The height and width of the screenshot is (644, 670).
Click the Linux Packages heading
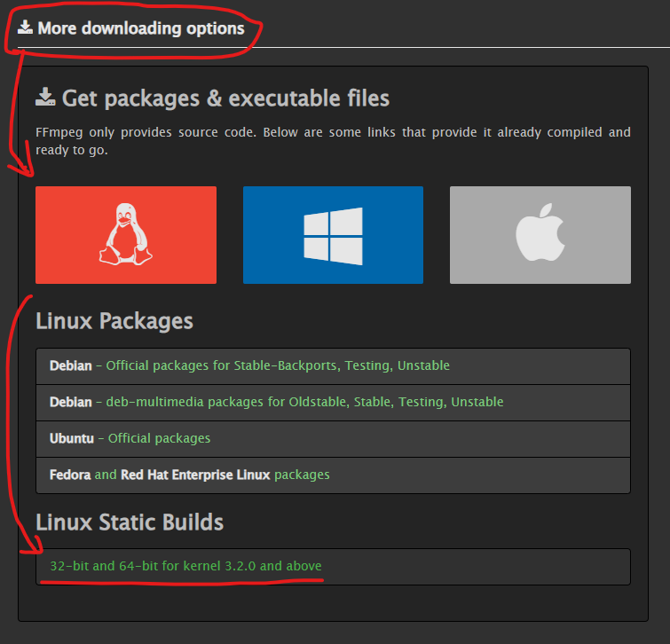[x=114, y=321]
